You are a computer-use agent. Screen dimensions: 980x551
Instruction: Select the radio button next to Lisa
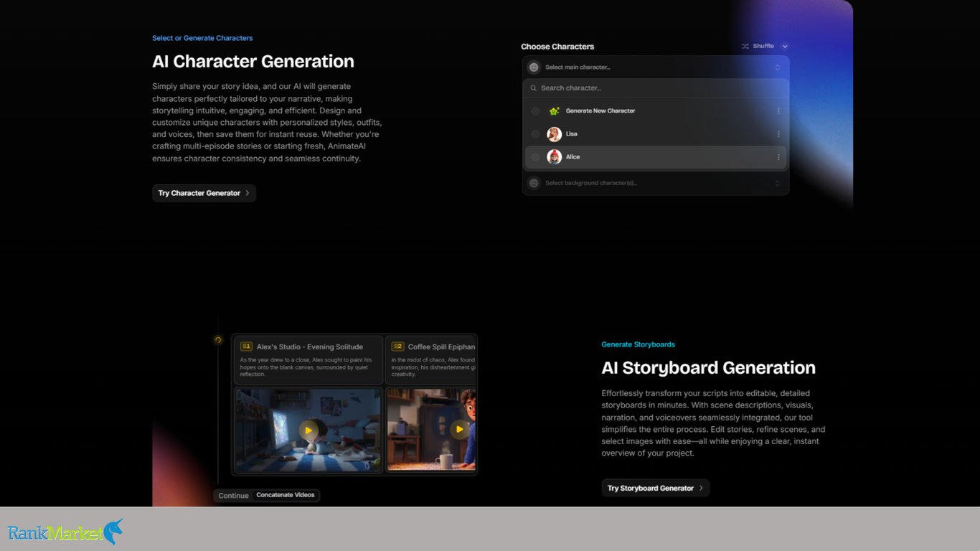tap(535, 134)
